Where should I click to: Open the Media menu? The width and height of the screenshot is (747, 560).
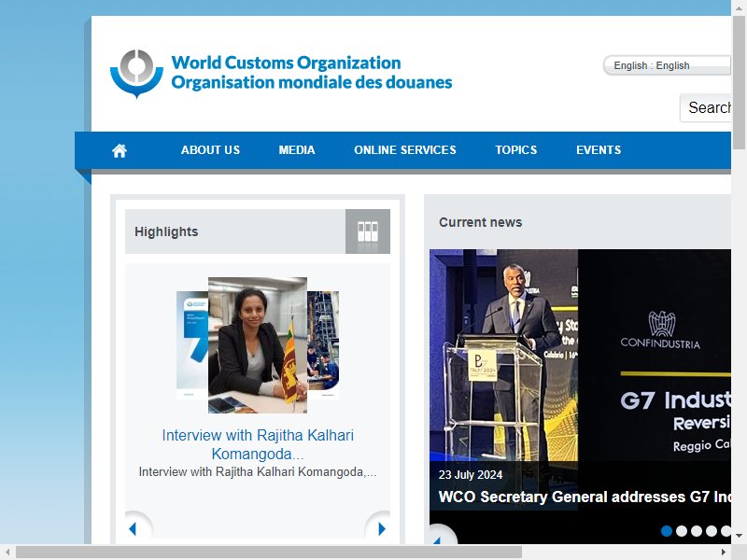pos(296,150)
